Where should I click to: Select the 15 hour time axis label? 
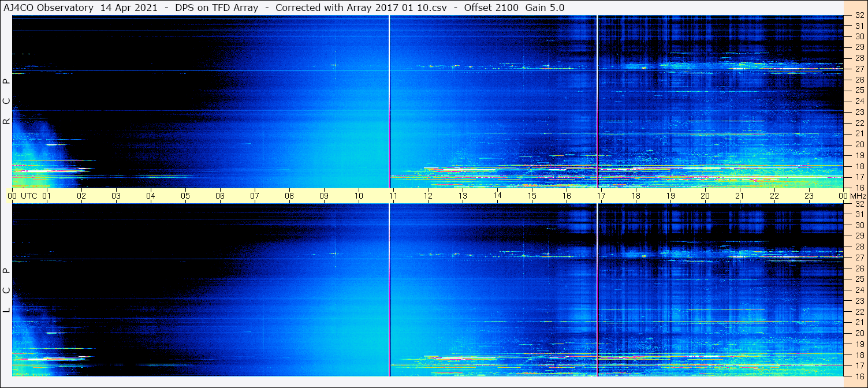coord(532,196)
